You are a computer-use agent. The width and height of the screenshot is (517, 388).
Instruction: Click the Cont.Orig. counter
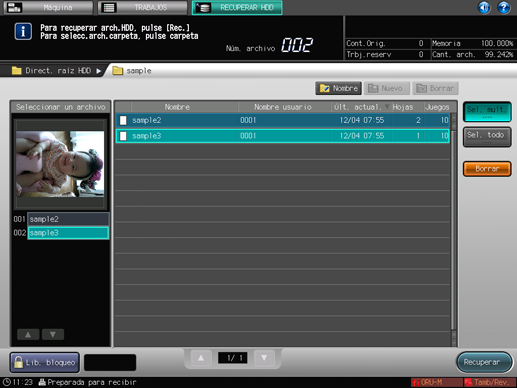click(x=385, y=43)
